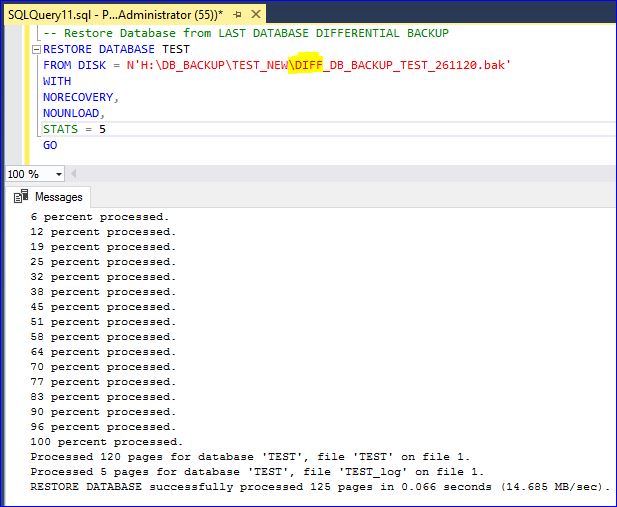Click the comment line about differential backup
The image size is (617, 507).
pos(246,33)
